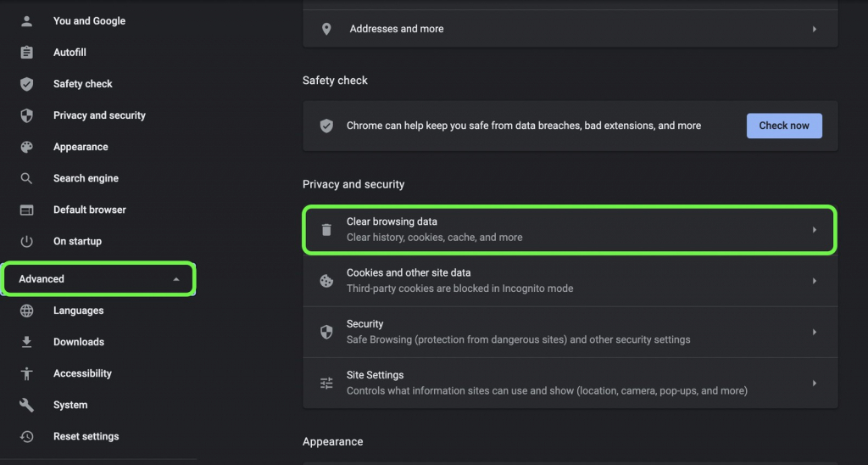Click the You and Google person icon
The height and width of the screenshot is (465, 868).
pos(26,21)
